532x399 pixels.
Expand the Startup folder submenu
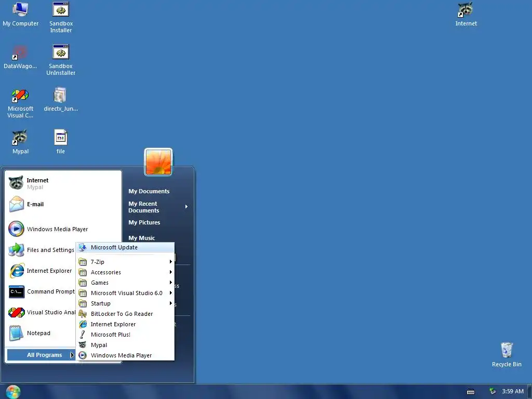[x=125, y=303]
